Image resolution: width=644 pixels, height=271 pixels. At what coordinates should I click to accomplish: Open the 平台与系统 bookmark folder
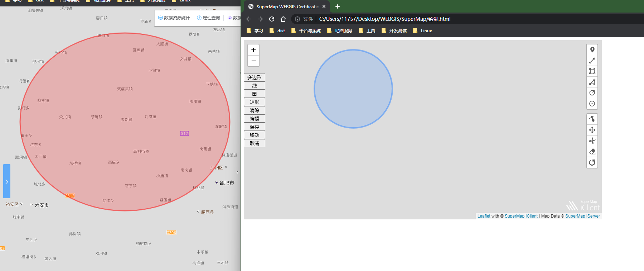pos(306,31)
